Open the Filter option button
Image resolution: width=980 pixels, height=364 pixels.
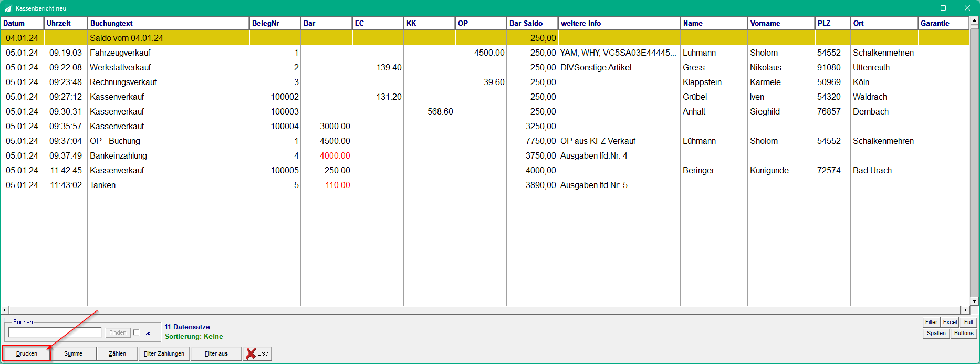(931, 322)
